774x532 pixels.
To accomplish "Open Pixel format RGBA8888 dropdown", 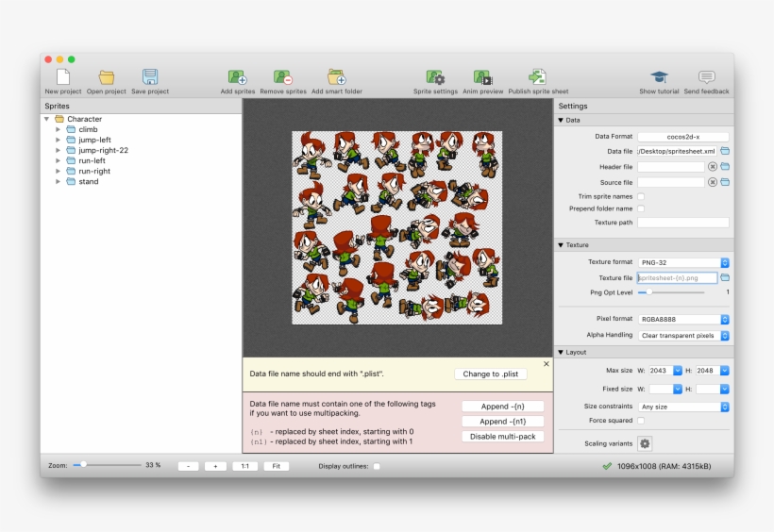I will click(683, 320).
